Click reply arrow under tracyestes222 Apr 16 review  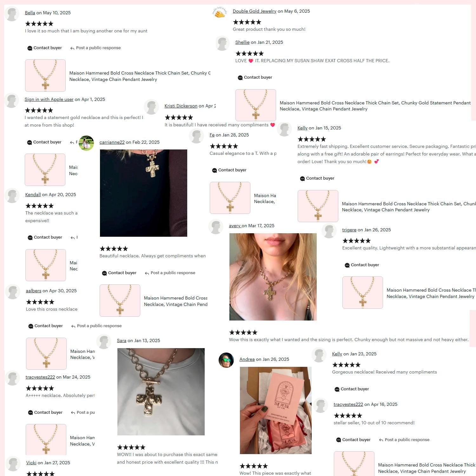(x=381, y=440)
